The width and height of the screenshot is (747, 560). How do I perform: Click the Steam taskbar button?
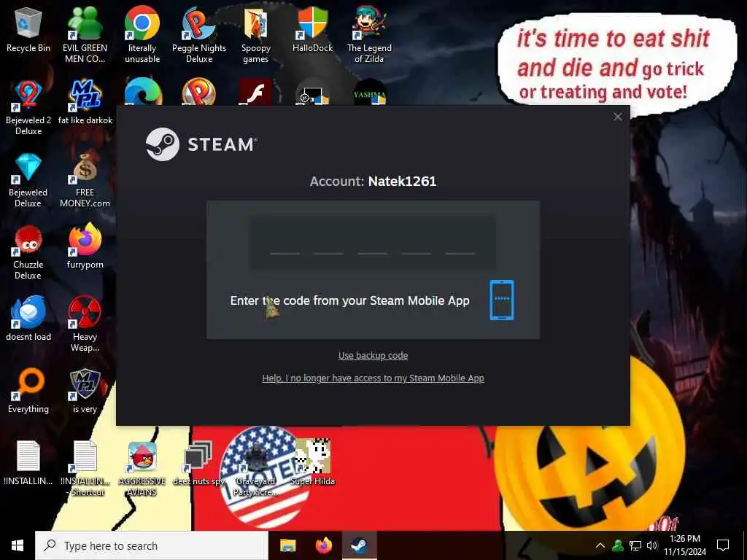[359, 545]
